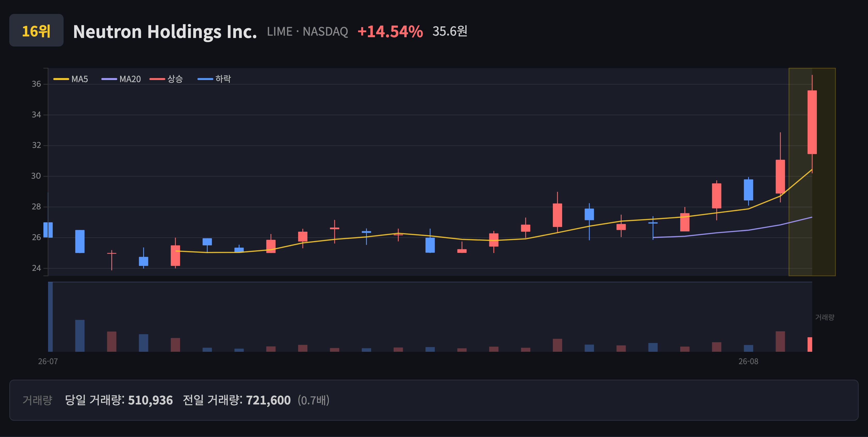Toggle the 상승 legend entry
Image resolution: width=868 pixels, height=437 pixels.
click(x=166, y=79)
